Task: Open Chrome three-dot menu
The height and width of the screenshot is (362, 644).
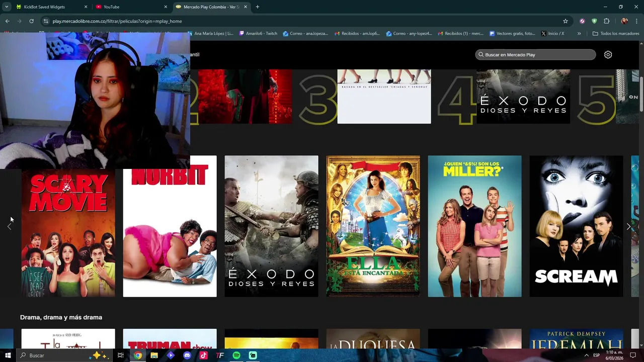Action: 636,21
